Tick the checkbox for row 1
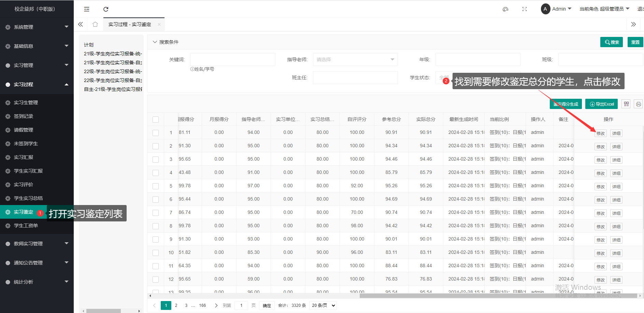The image size is (644, 313). point(156,133)
